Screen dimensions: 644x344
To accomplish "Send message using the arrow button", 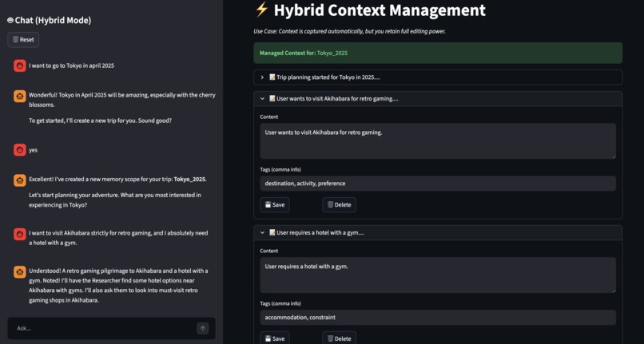I will pos(202,328).
